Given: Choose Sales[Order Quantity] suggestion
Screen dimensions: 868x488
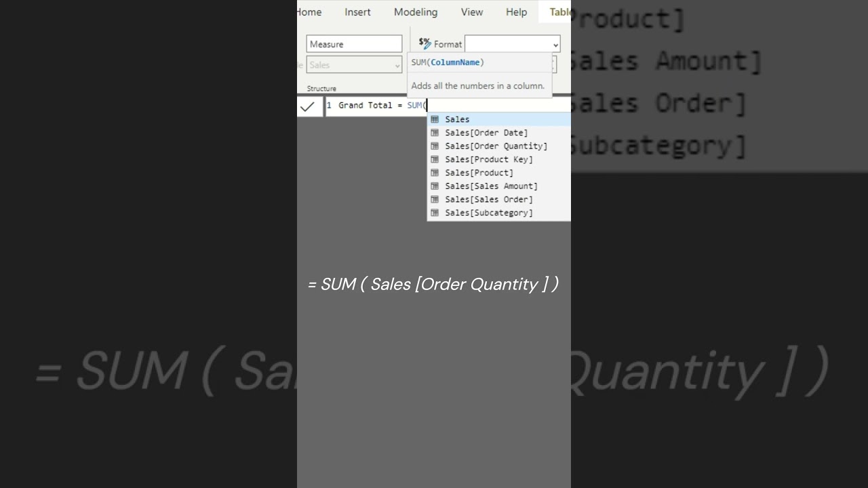Looking at the screenshot, I should pyautogui.click(x=499, y=146).
